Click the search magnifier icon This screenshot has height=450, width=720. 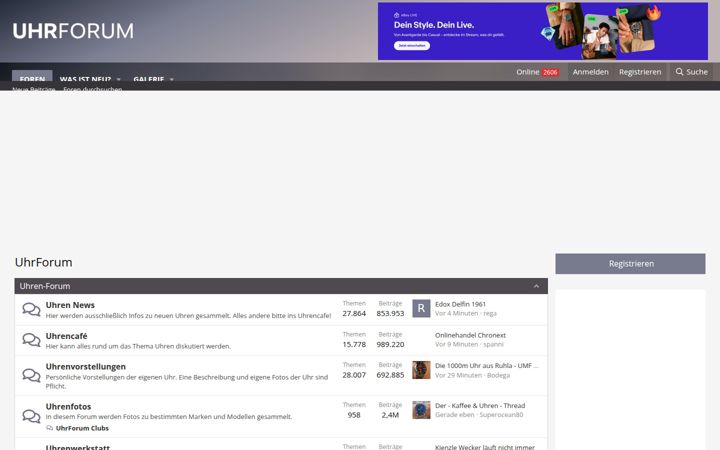pos(679,72)
